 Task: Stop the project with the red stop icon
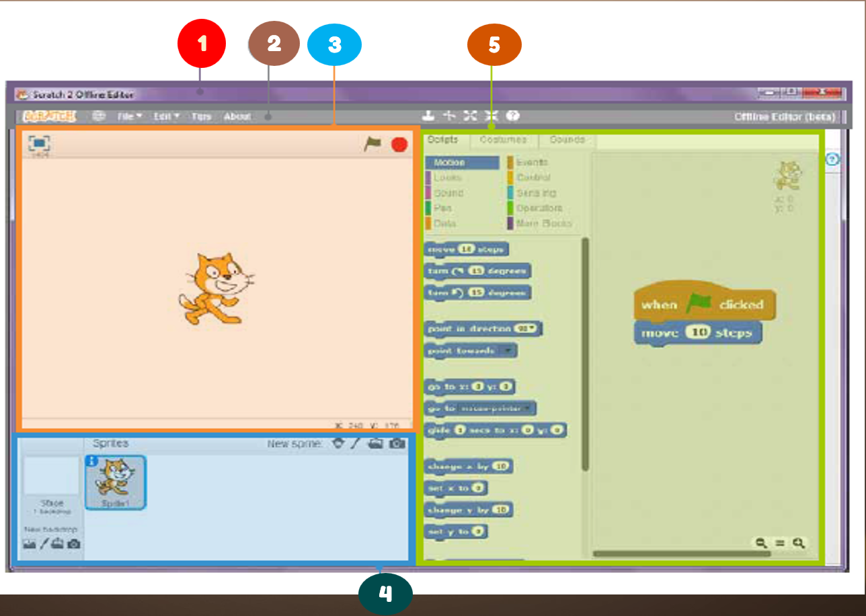point(399,145)
